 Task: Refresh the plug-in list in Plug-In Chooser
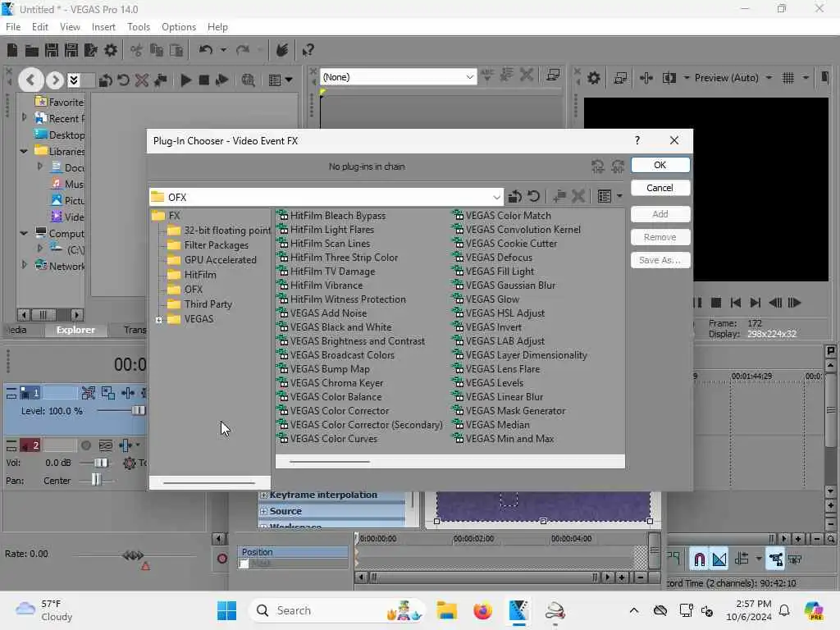[x=533, y=197]
